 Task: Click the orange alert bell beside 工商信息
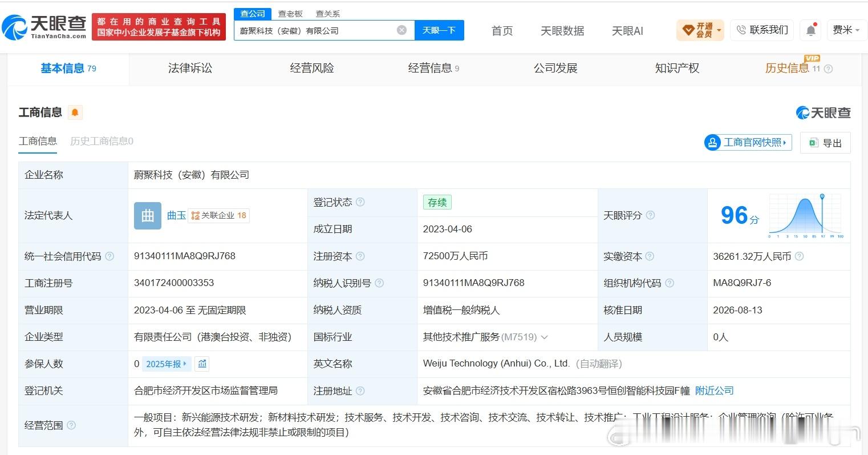pos(75,112)
